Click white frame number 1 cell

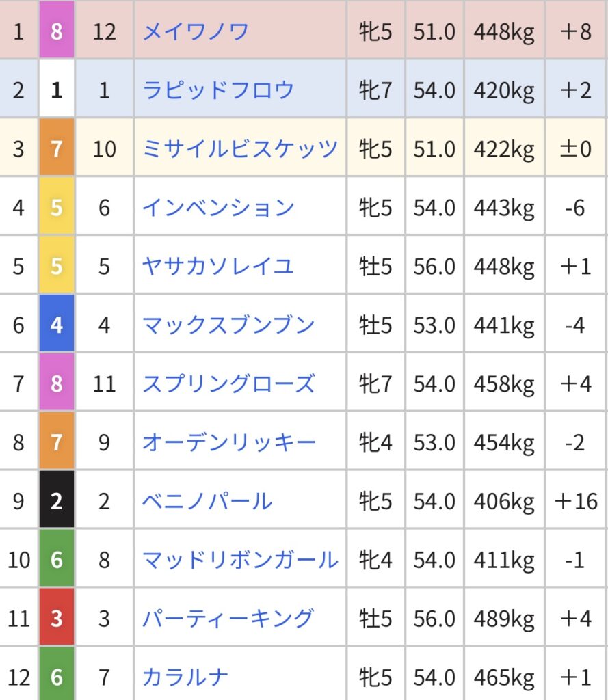tap(57, 90)
